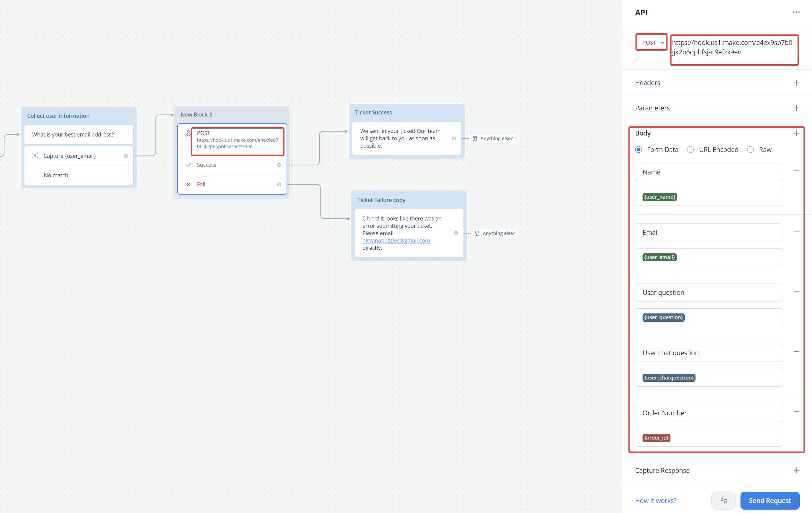Image resolution: width=812 pixels, height=513 pixels.
Task: Select the New Block 3 title
Action: pyautogui.click(x=196, y=115)
